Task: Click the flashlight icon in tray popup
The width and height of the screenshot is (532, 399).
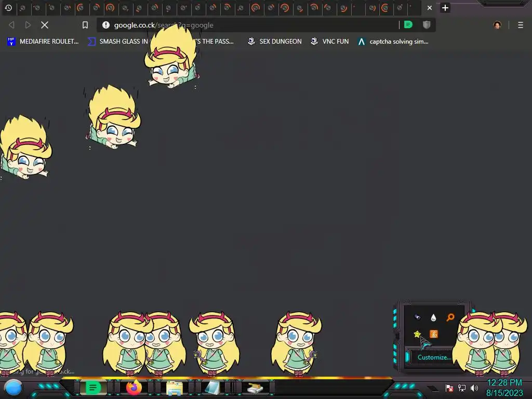Action: tap(417, 317)
